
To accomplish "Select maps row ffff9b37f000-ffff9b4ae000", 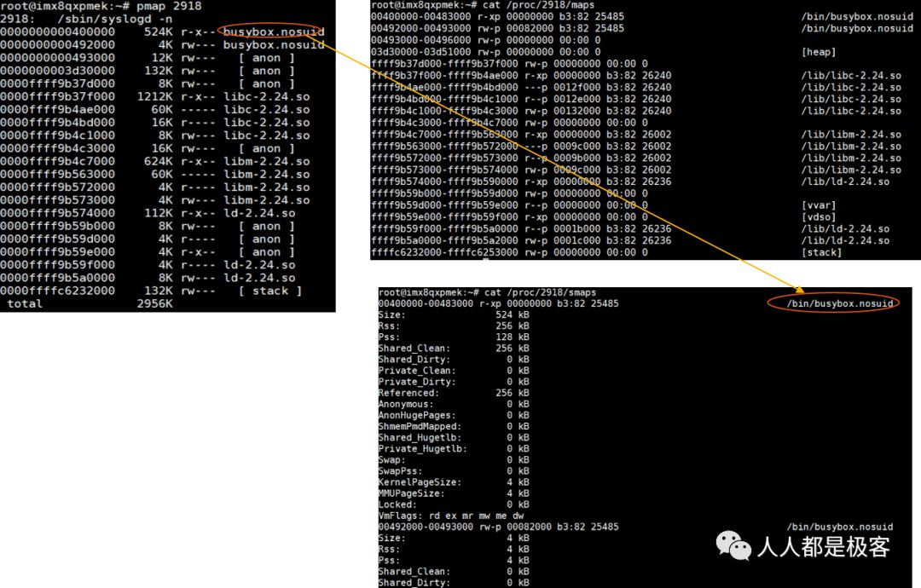I will coord(636,75).
